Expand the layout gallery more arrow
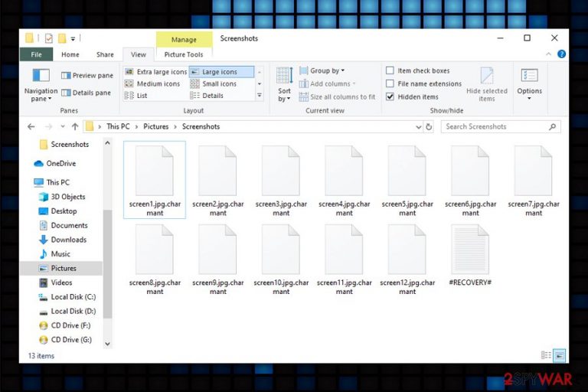 pyautogui.click(x=260, y=96)
